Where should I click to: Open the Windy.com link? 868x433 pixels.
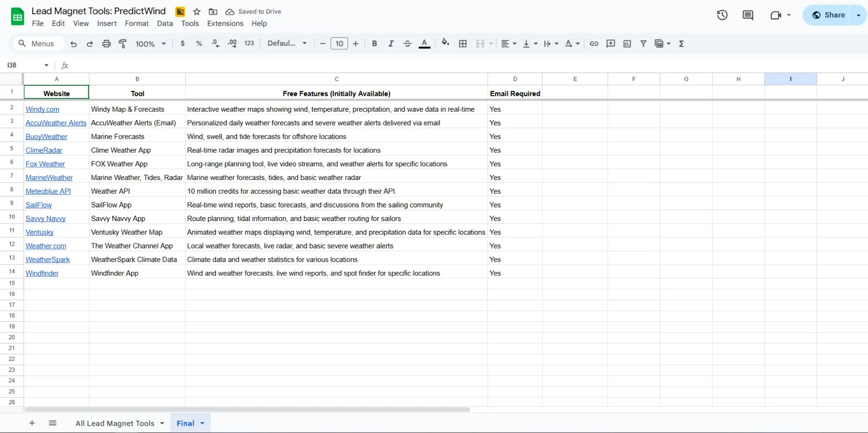tap(42, 109)
